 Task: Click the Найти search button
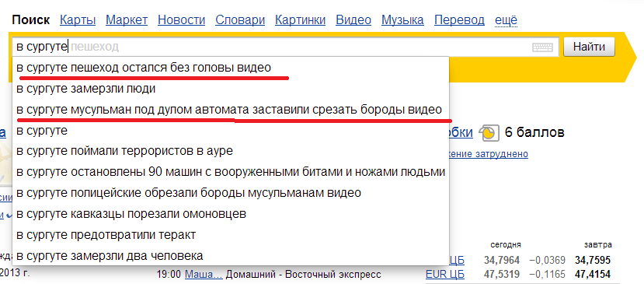coord(589,47)
